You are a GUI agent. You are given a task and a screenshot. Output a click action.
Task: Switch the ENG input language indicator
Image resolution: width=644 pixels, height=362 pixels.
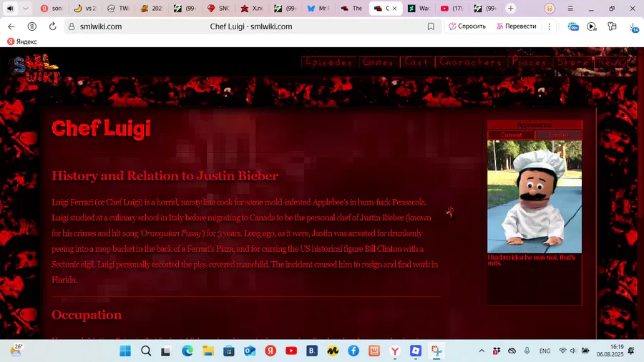point(545,351)
